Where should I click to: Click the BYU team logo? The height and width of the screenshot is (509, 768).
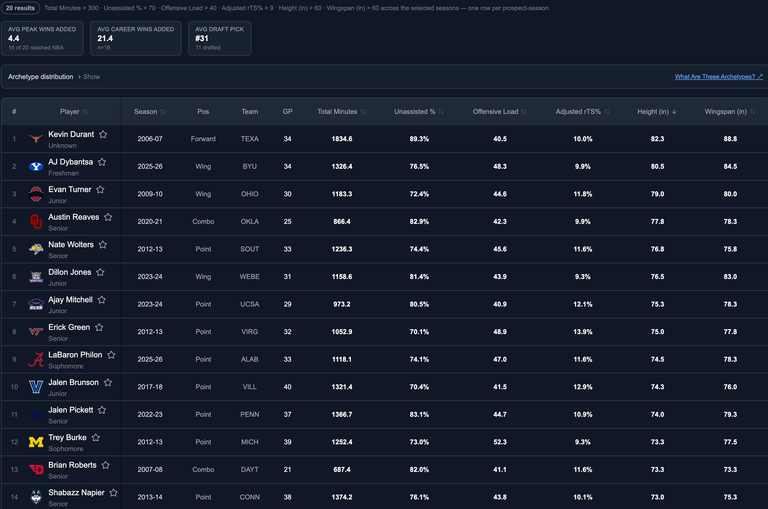pyautogui.click(x=36, y=167)
